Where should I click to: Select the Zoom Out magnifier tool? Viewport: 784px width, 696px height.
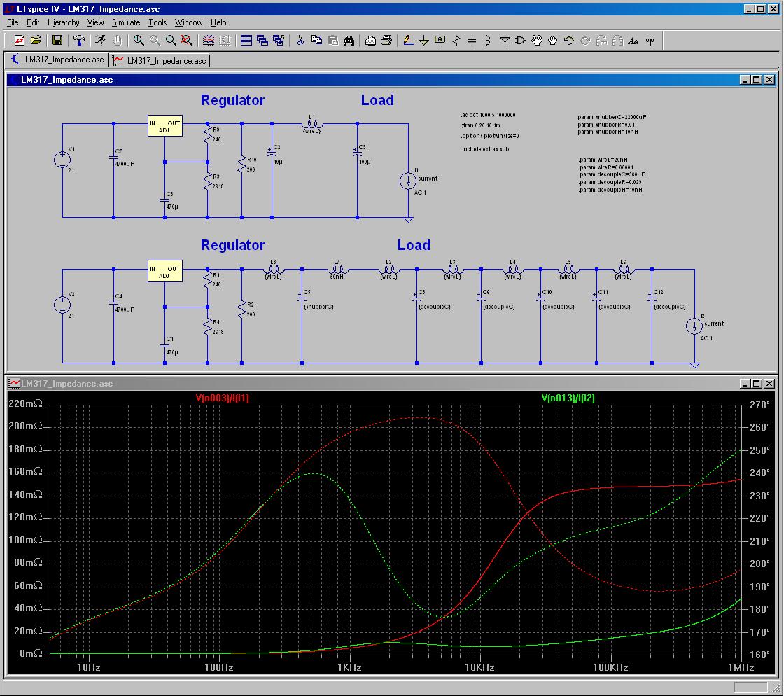click(x=171, y=41)
